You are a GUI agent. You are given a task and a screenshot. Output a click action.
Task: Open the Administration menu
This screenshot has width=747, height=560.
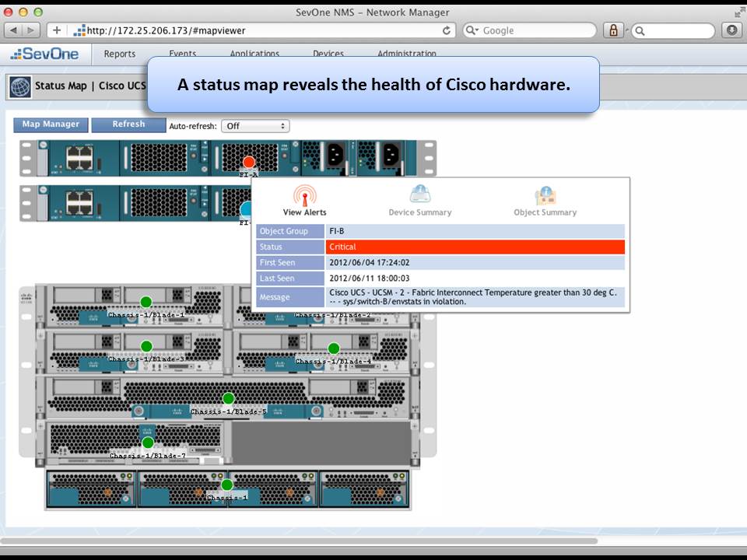tap(408, 54)
